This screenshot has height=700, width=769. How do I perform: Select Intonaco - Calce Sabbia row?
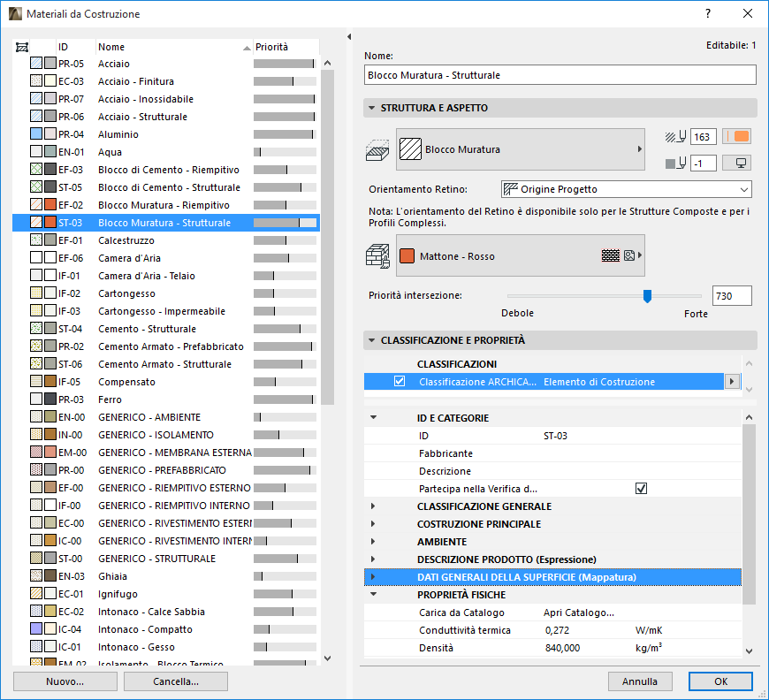(166, 611)
